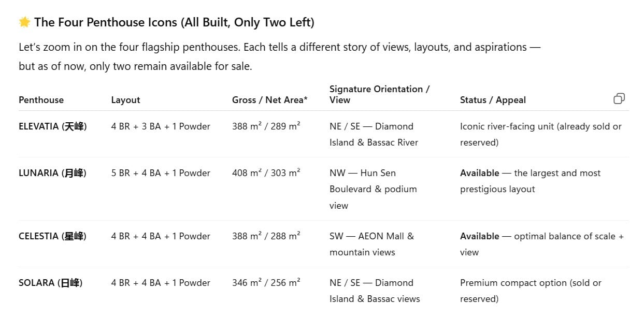This screenshot has width=644, height=317.
Task: Click the star emoji in heading
Action: coord(24,22)
